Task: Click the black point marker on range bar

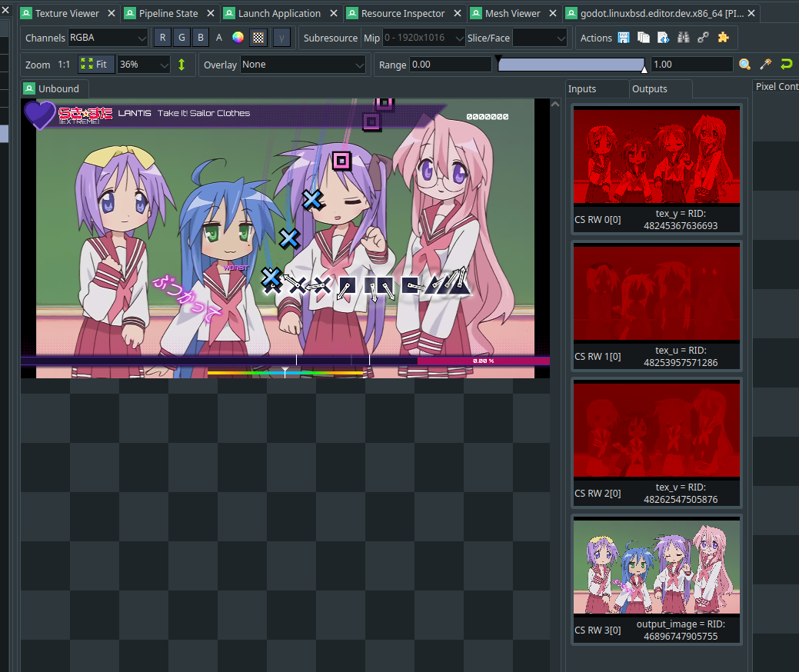Action: tap(498, 58)
